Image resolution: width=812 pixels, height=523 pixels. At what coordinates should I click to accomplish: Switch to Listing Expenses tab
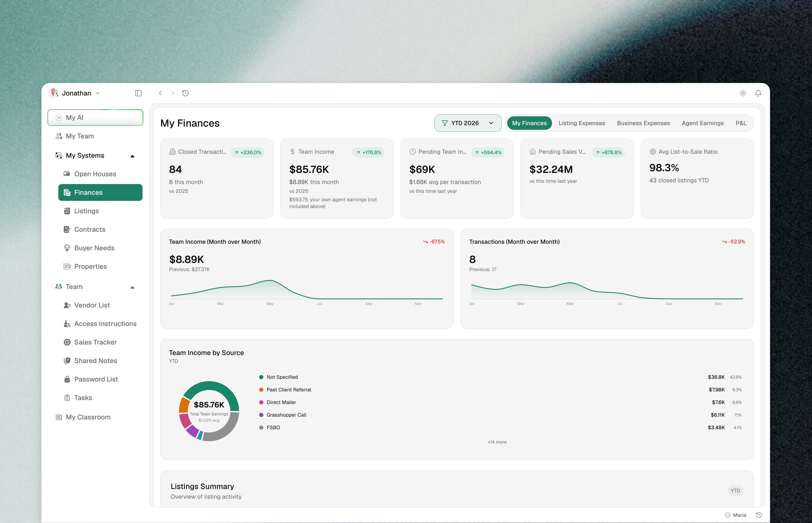point(582,123)
